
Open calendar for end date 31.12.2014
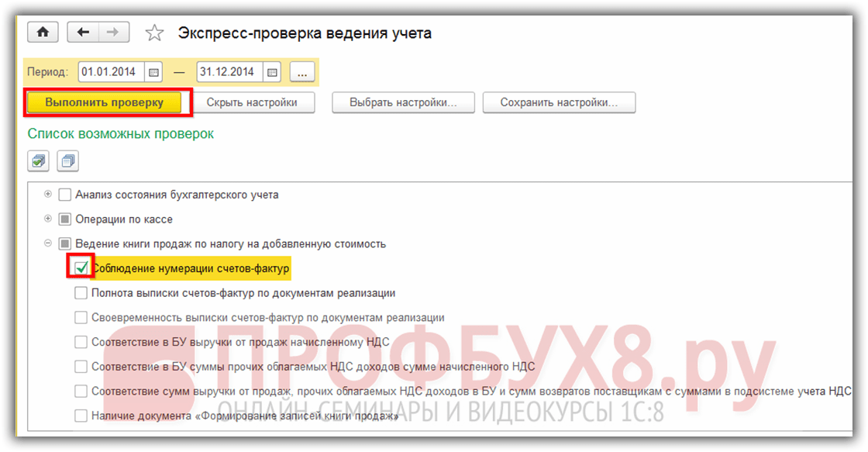tap(272, 72)
